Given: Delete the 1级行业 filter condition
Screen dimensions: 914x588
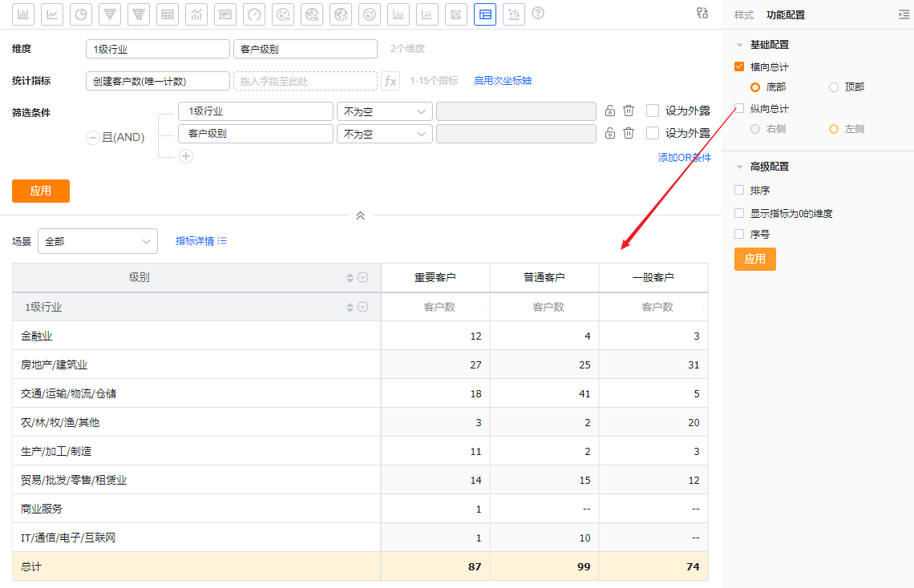Looking at the screenshot, I should (x=629, y=111).
